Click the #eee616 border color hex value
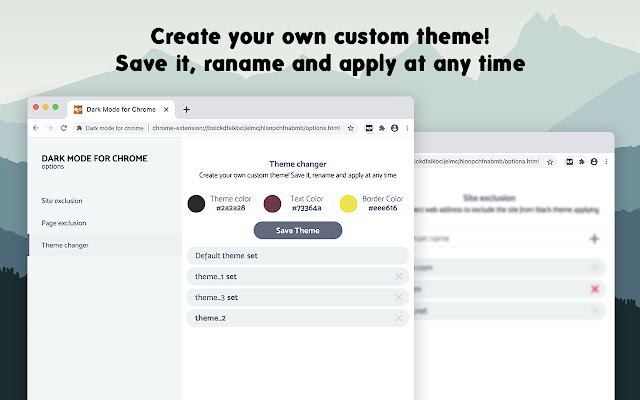Image resolution: width=640 pixels, height=400 pixels. click(x=383, y=208)
